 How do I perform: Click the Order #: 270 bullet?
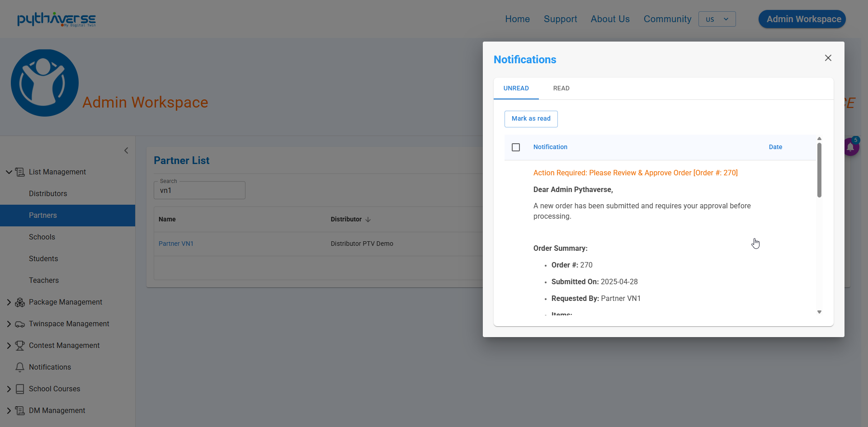572,265
